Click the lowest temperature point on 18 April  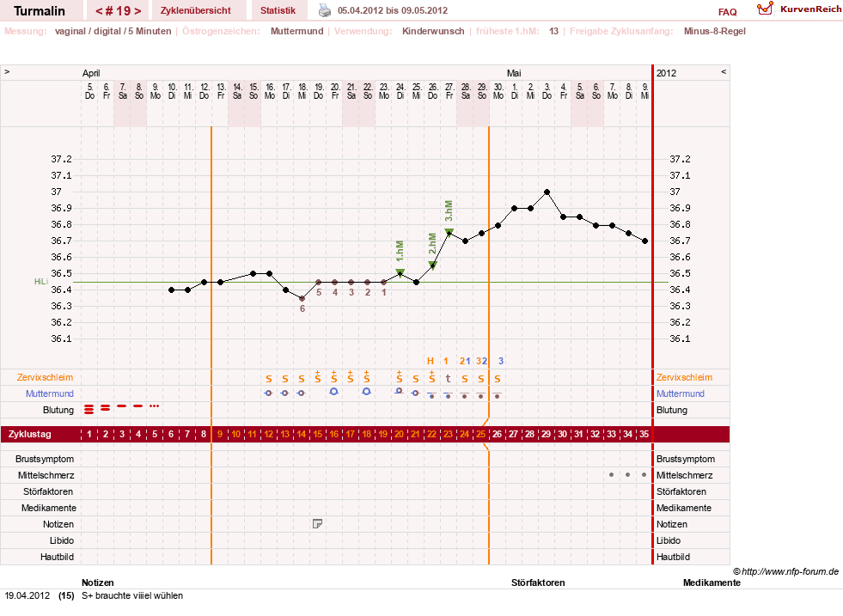(302, 298)
